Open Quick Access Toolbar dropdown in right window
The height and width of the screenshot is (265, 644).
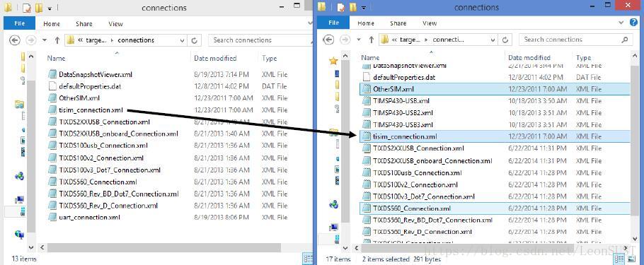(x=363, y=7)
